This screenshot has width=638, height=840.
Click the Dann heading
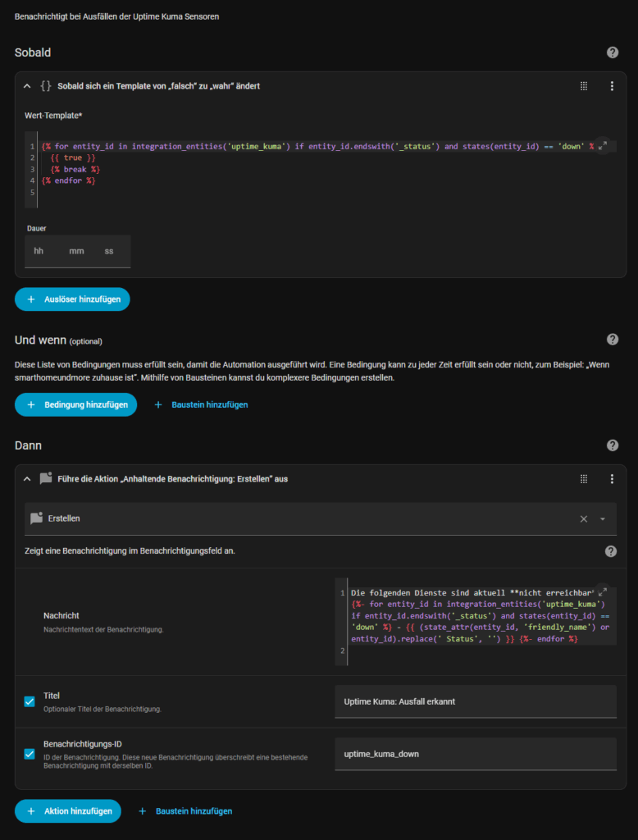(28, 445)
